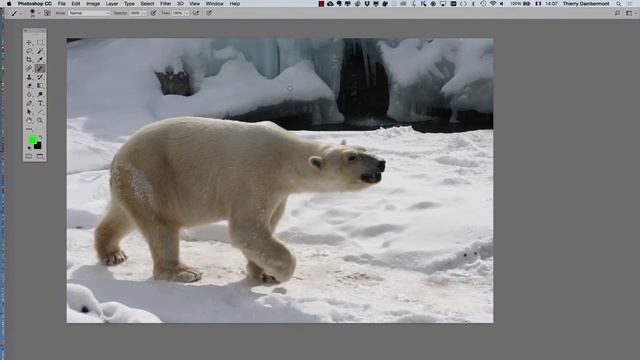Open the Filter menu
640x360 pixels.
coord(166,4)
